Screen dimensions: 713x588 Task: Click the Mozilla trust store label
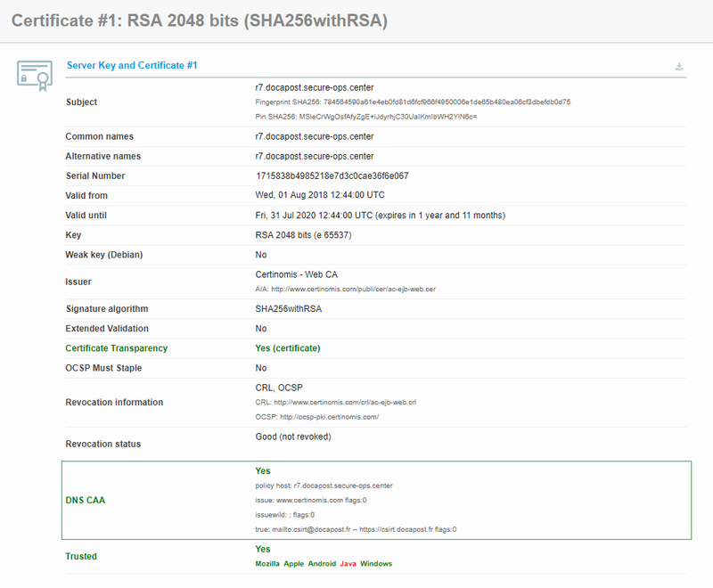pyautogui.click(x=267, y=563)
